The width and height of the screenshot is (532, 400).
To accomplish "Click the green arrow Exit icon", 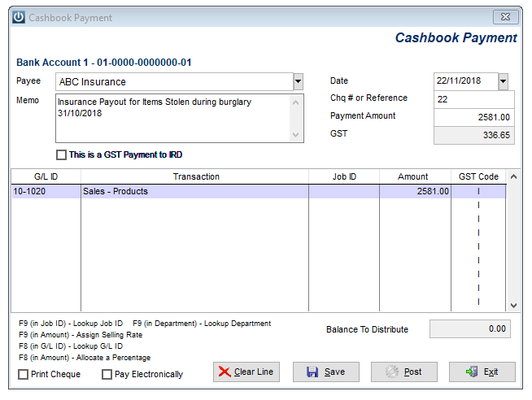I will (x=472, y=372).
